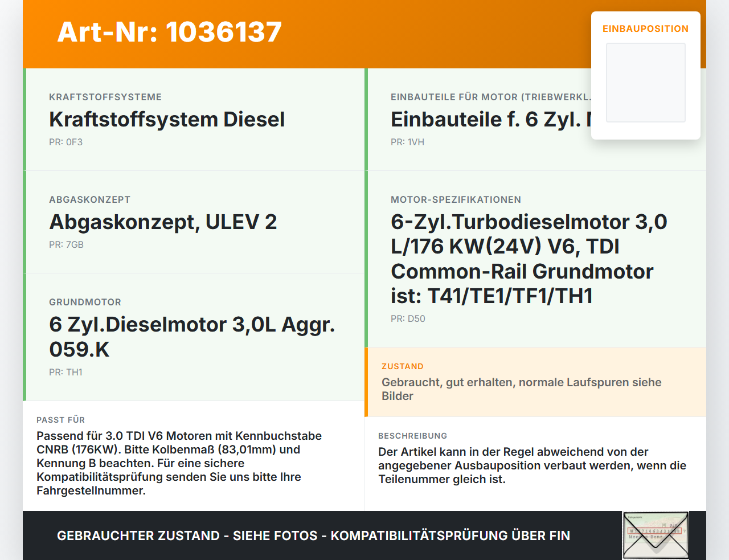Click PR: D50 code text
The image size is (729, 560).
(x=408, y=318)
